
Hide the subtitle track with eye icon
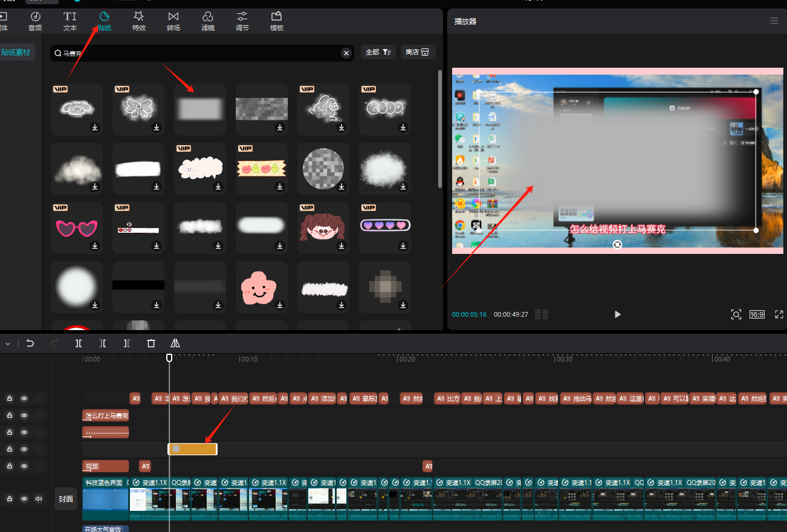[24, 398]
